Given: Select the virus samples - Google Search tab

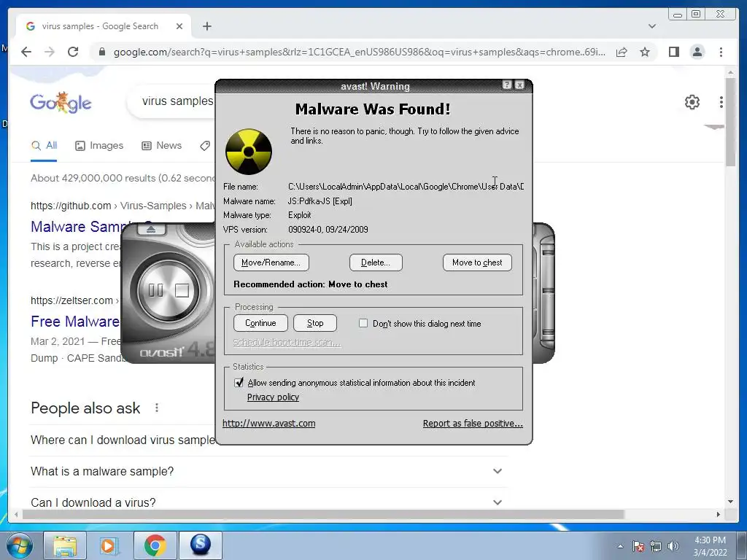Looking at the screenshot, I should [100, 26].
